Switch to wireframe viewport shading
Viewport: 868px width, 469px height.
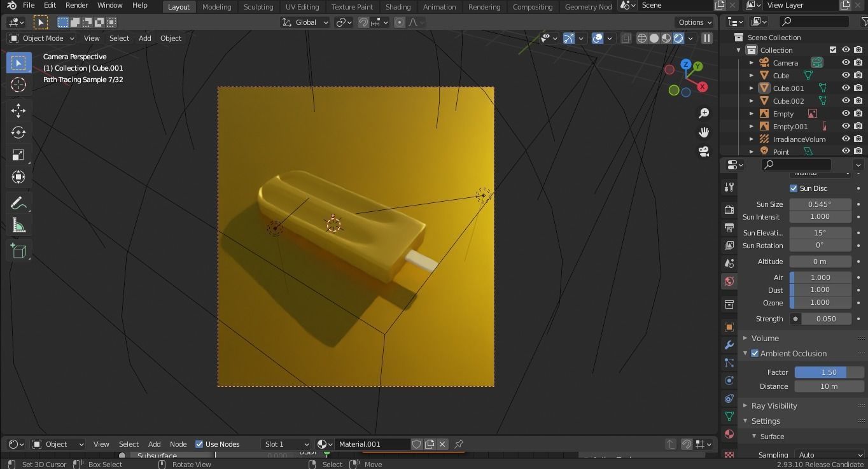(642, 38)
